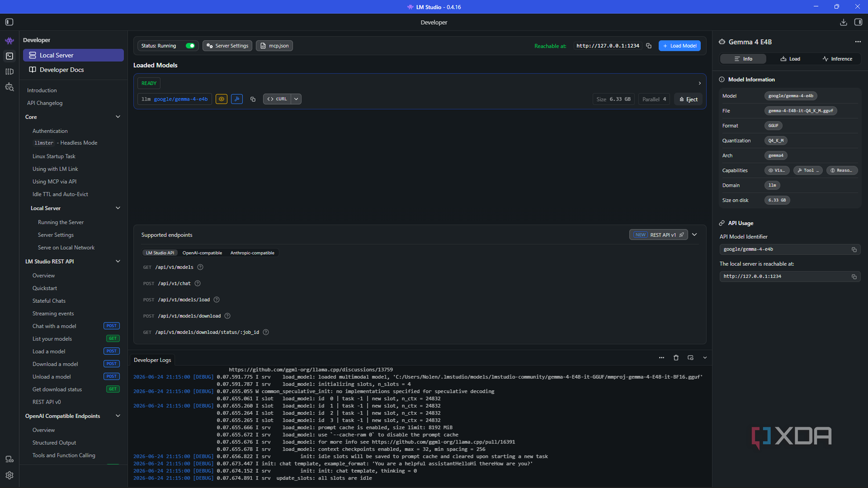Viewport: 868px width, 488px height.
Task: Copy the Reachable at server address
Action: (649, 46)
